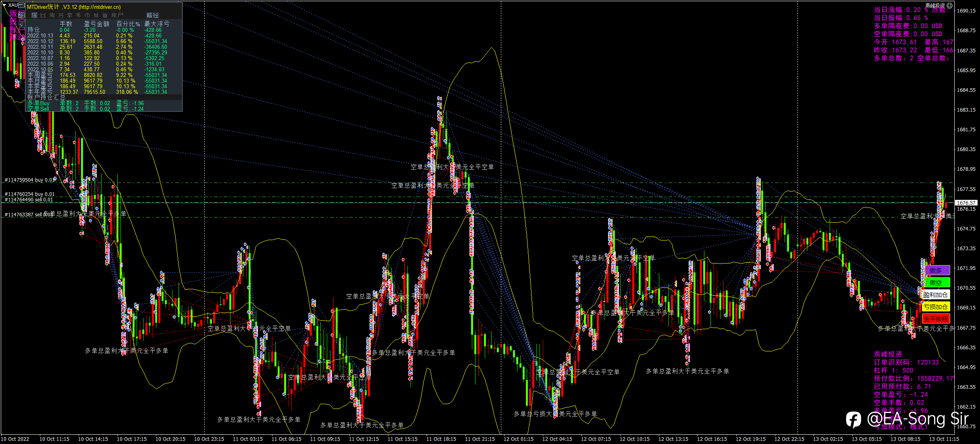This screenshot has height=444, width=980.
Task: Click the 多单总亏损大于美元全平多单 chart annotation
Action: coord(555,414)
